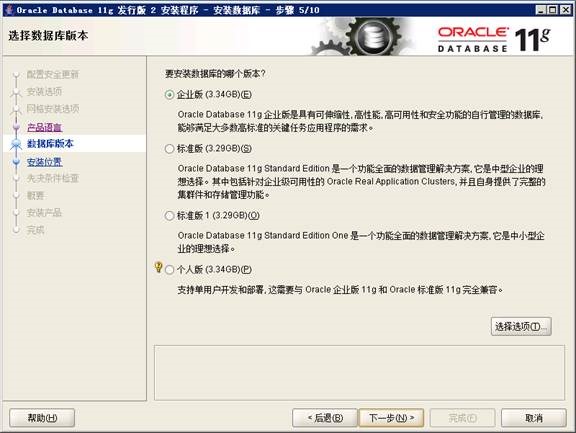
Task: Maximize the installer window
Action: pos(552,10)
